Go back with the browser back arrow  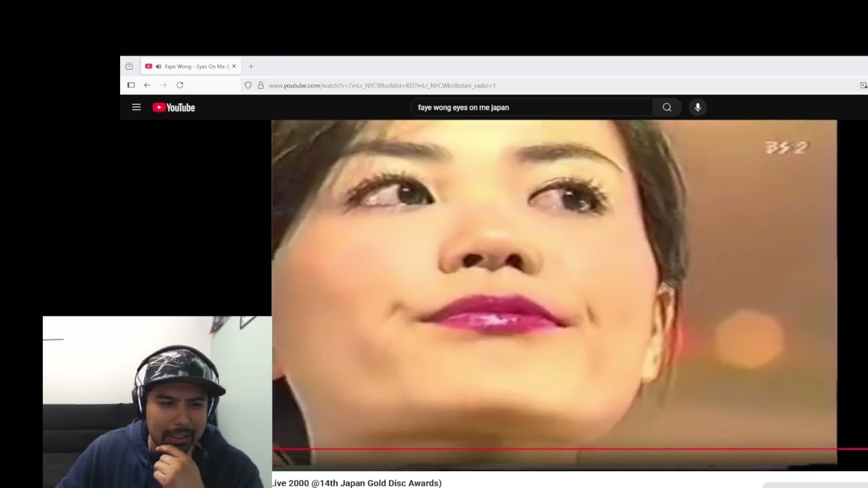147,85
